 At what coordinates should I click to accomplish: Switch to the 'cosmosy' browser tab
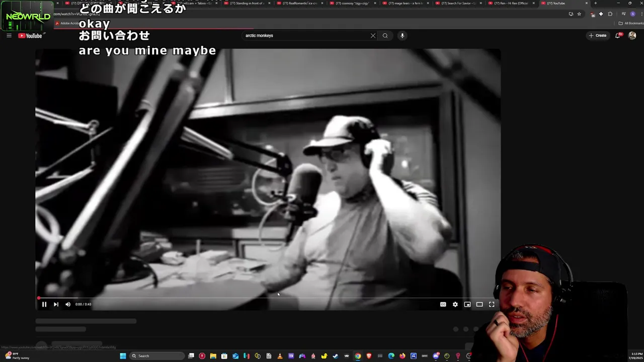353,4
